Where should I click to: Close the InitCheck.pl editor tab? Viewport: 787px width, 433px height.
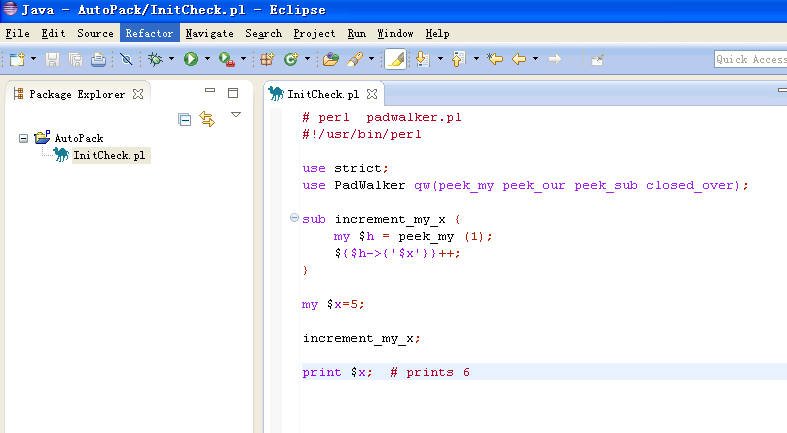(372, 94)
